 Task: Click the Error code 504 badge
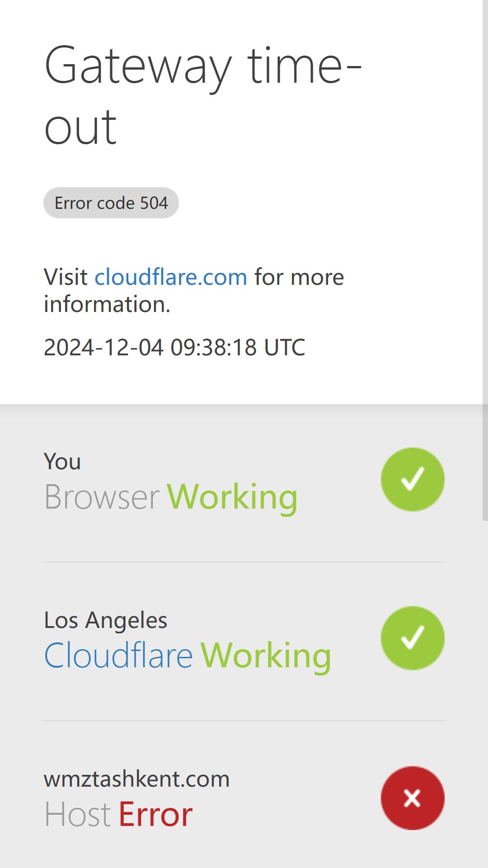[x=111, y=203]
